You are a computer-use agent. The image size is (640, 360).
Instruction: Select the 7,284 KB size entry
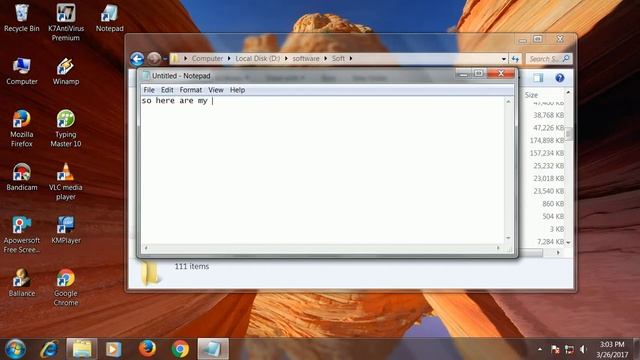[x=551, y=242]
